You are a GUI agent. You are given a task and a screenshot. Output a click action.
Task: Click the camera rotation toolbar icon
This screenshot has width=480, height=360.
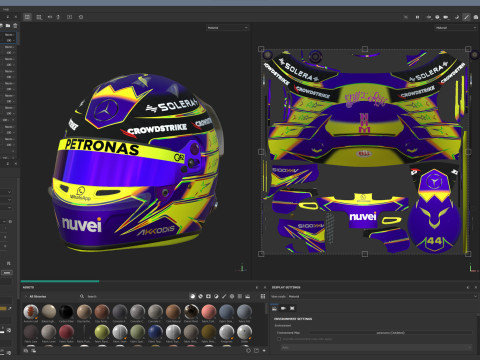(58, 17)
